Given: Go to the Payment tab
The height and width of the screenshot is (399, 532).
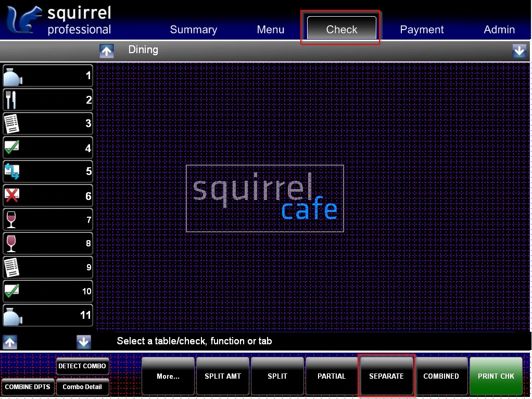Looking at the screenshot, I should 422,30.
